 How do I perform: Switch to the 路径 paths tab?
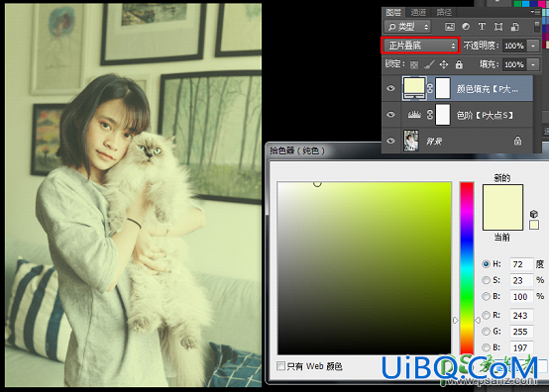click(444, 13)
